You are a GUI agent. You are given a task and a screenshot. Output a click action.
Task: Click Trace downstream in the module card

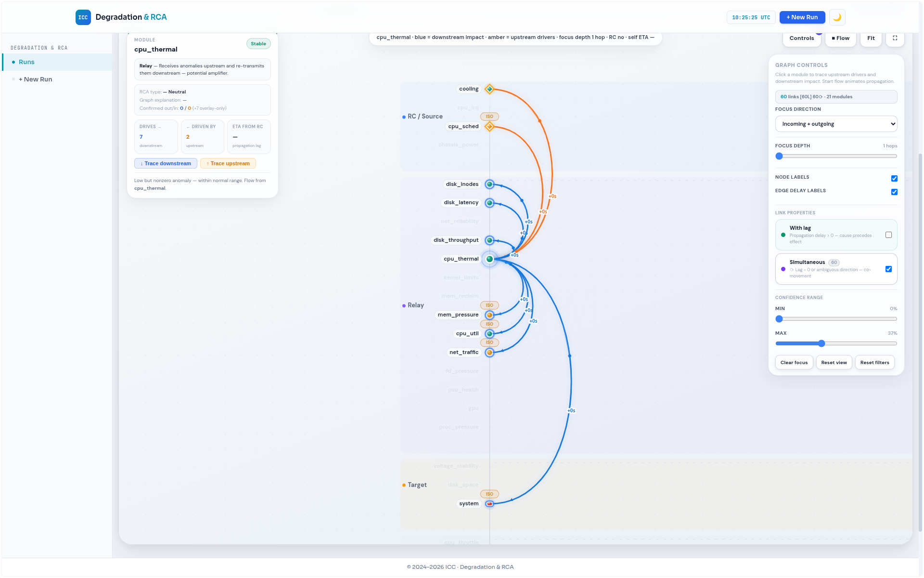pos(166,163)
